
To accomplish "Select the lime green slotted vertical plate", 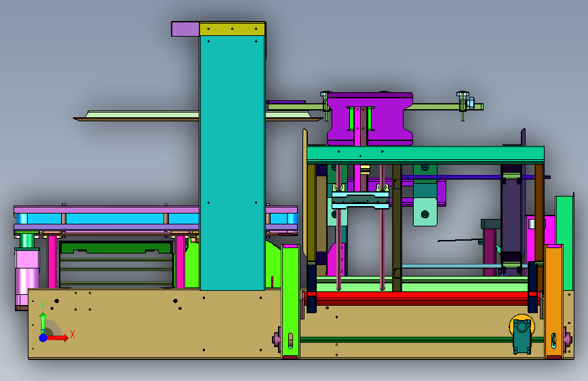I will [x=291, y=302].
